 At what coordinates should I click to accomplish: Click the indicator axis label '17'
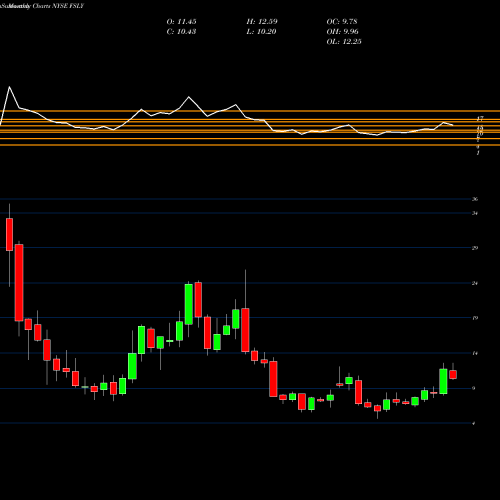coord(480,118)
